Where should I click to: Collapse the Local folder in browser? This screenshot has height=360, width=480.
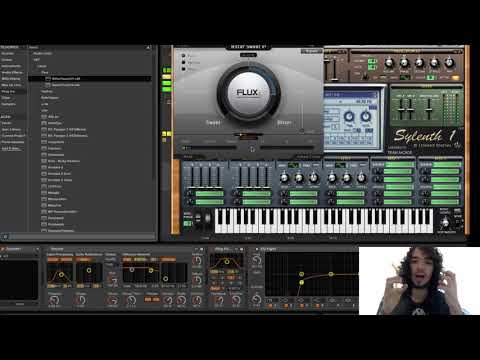41,66
